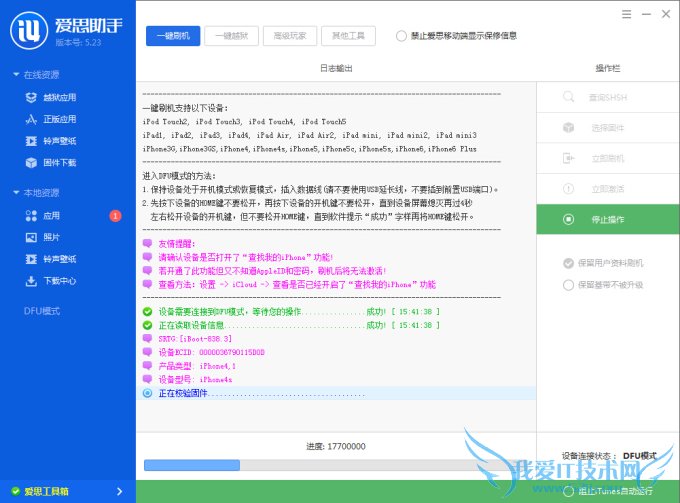The height and width of the screenshot is (503, 680).
Task: Click the SRTG:[iBoot-838.3] log line
Action: 195,338
